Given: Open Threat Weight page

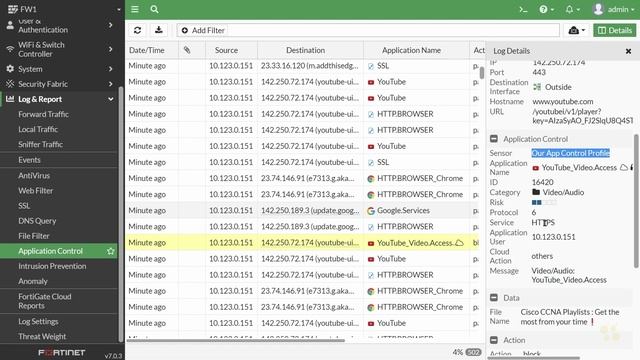Looking at the screenshot, I should 42,337.
